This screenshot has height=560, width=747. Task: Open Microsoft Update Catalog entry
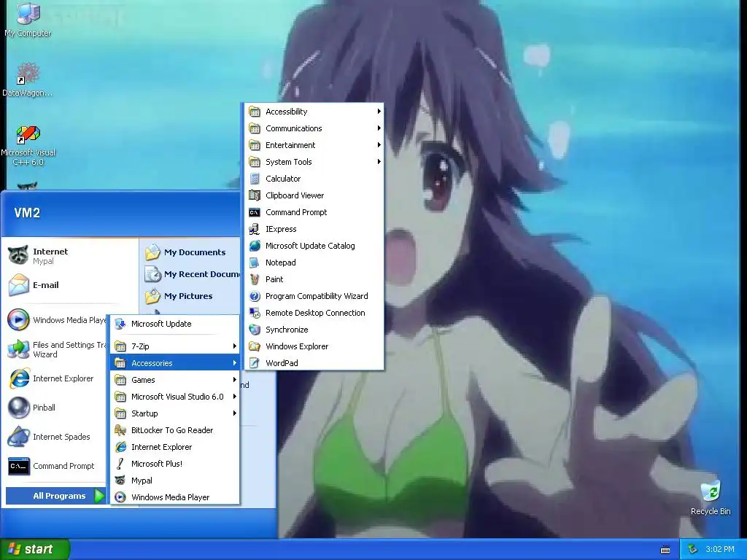(x=314, y=246)
